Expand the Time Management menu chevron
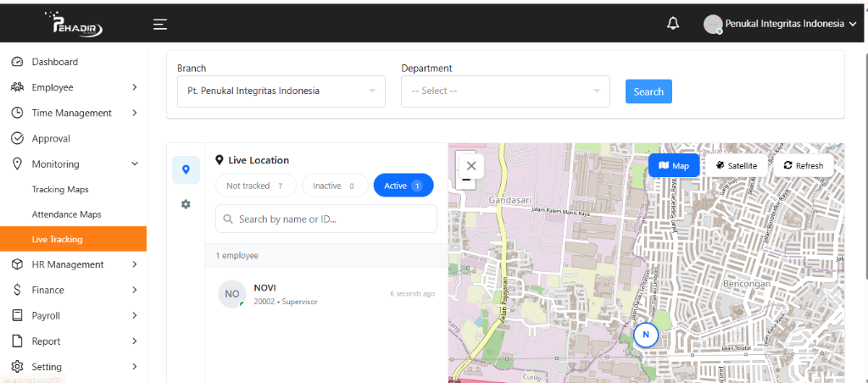 pos(135,113)
